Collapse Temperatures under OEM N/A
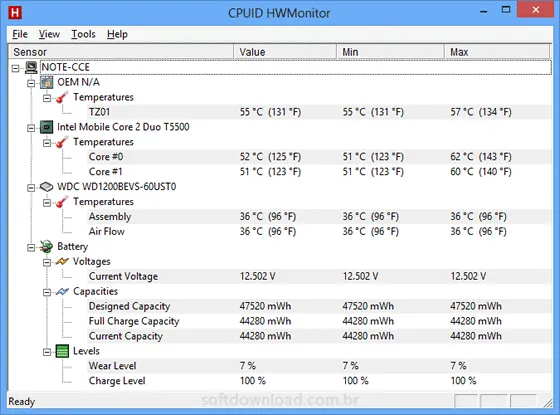 (x=47, y=98)
